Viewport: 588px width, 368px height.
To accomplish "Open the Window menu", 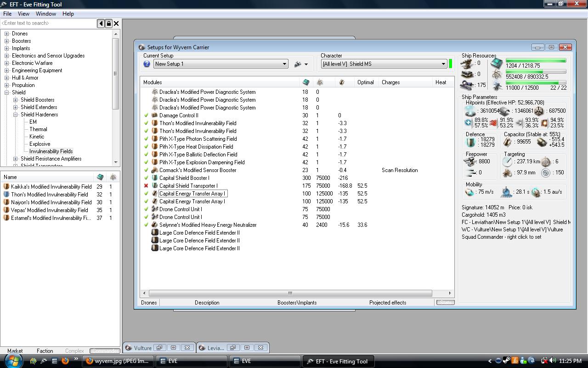I will pos(45,14).
